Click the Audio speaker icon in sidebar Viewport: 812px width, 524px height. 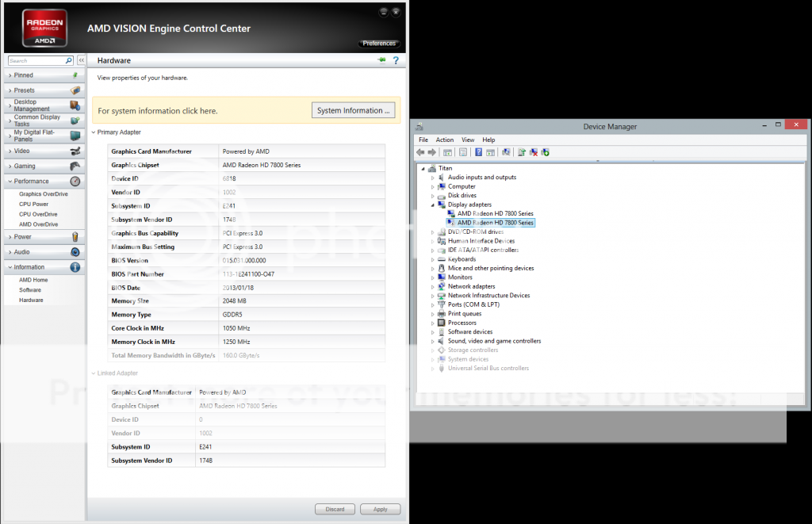75,252
